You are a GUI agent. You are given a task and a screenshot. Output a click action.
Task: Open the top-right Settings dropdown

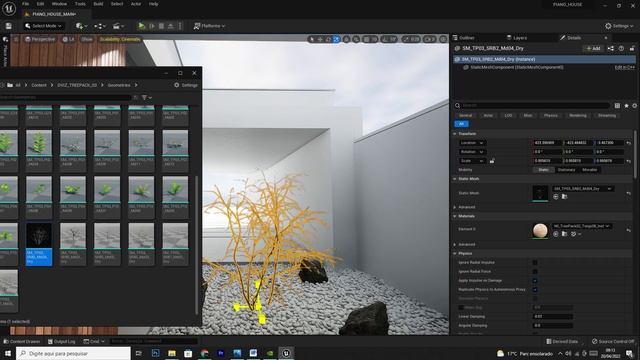click(x=619, y=26)
